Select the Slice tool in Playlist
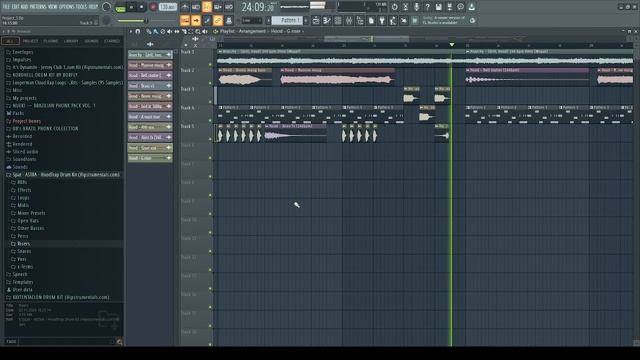 point(184,31)
